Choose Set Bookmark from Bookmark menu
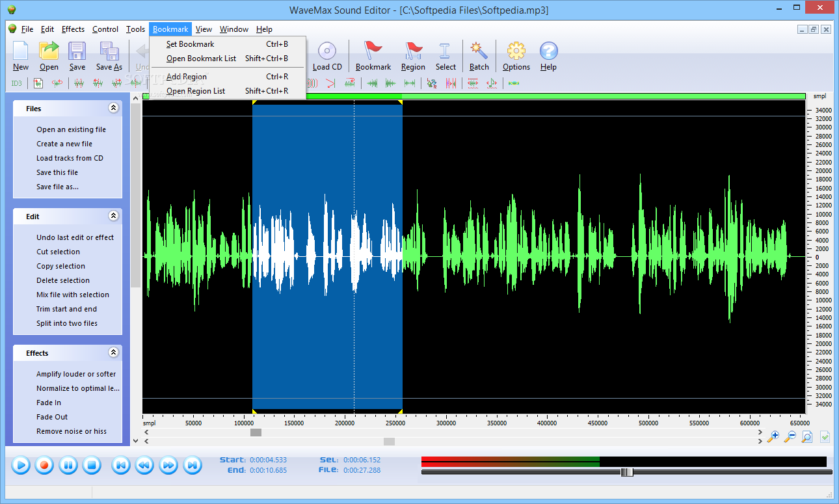 point(228,44)
